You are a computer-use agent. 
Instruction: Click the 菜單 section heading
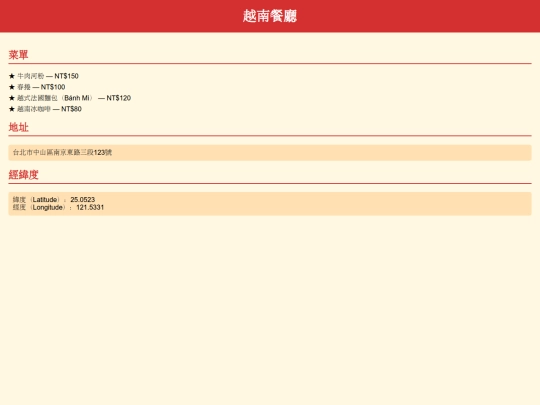tap(19, 55)
